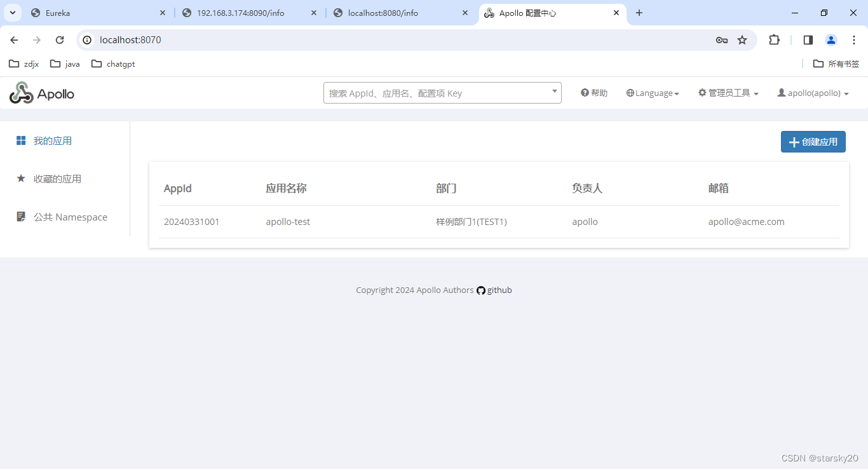This screenshot has height=469, width=868.
Task: Toggle the browser side panel icon
Action: coord(808,39)
